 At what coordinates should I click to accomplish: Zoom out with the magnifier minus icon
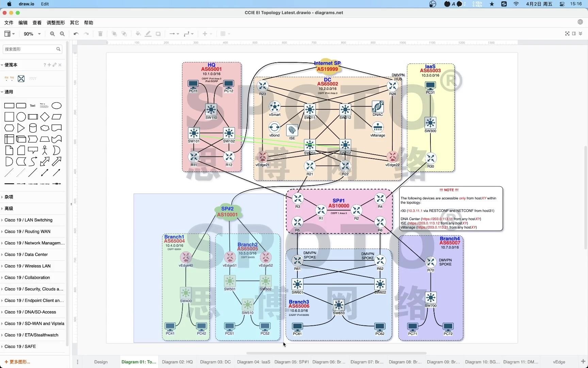tap(62, 34)
